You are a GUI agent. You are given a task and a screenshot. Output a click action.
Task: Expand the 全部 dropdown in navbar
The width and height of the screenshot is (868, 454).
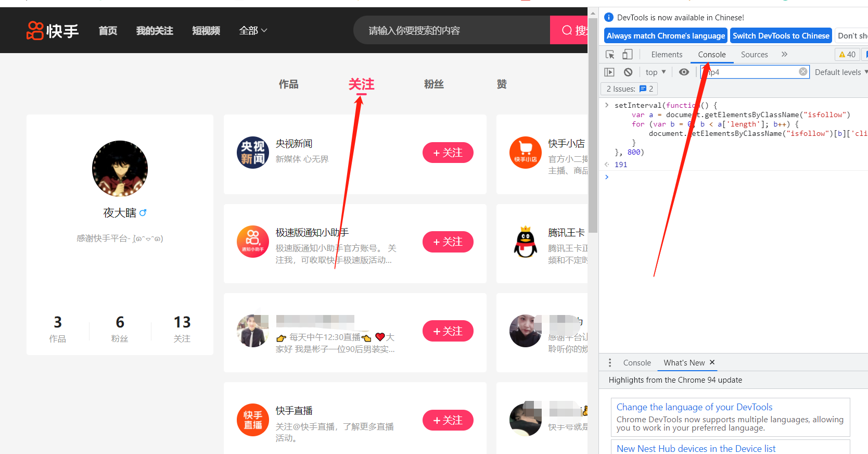coord(253,31)
